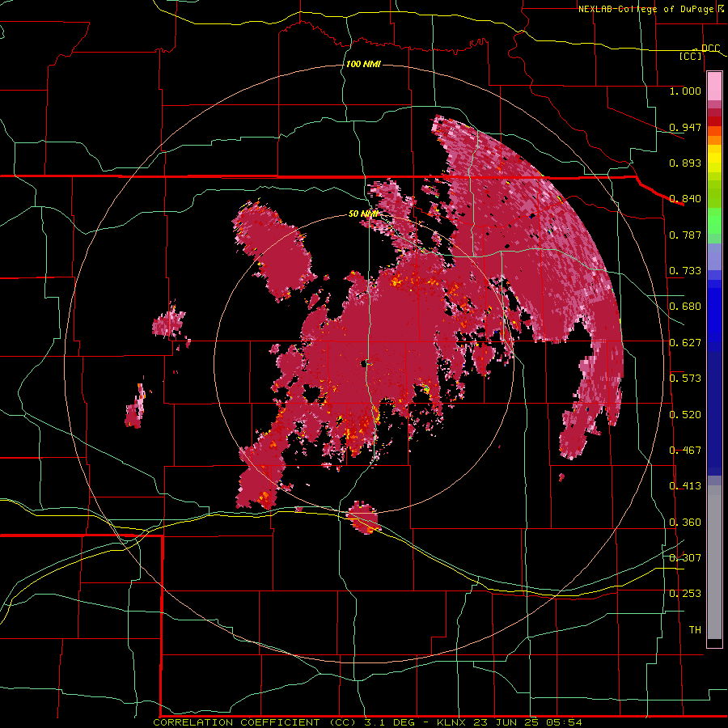Viewport: 728px width, 728px height.
Task: Click the 1.000 value on color scale
Action: (685, 91)
